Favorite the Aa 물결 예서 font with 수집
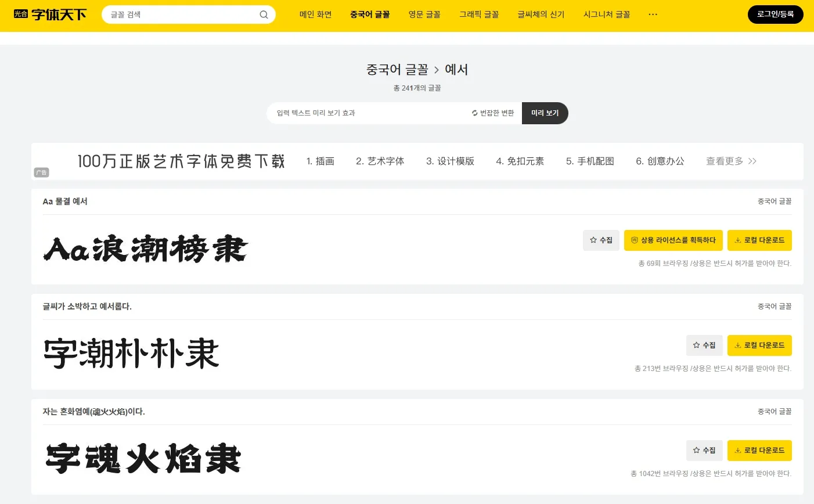 coord(601,240)
